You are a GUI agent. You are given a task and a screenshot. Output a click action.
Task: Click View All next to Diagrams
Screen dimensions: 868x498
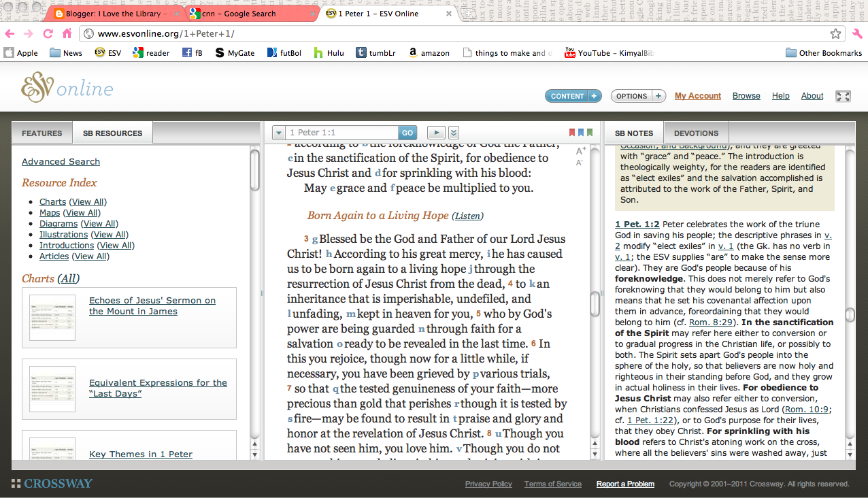(x=99, y=223)
